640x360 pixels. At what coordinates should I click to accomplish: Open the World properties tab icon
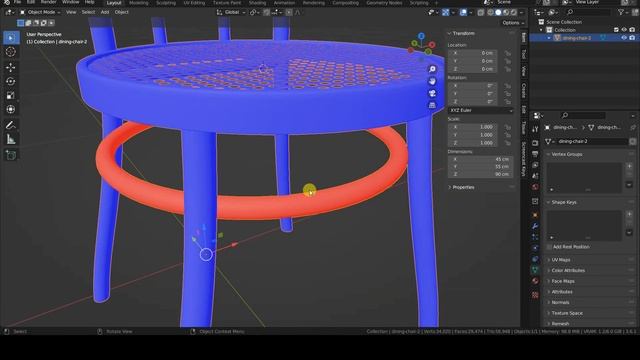(x=535, y=187)
